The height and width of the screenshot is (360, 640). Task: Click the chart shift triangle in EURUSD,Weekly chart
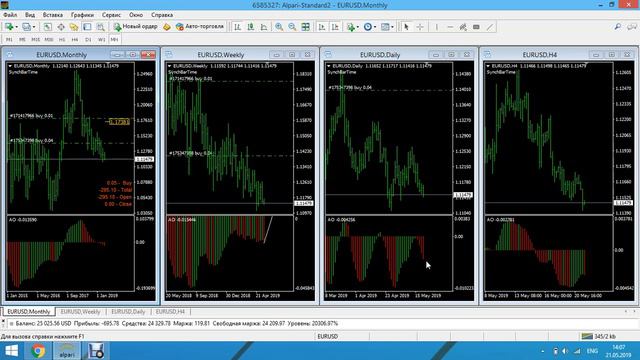pyautogui.click(x=267, y=64)
